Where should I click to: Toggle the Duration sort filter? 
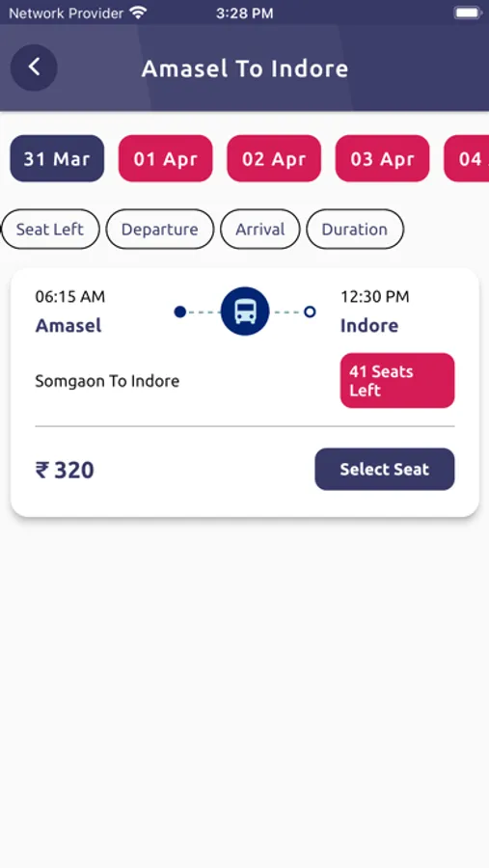click(355, 230)
